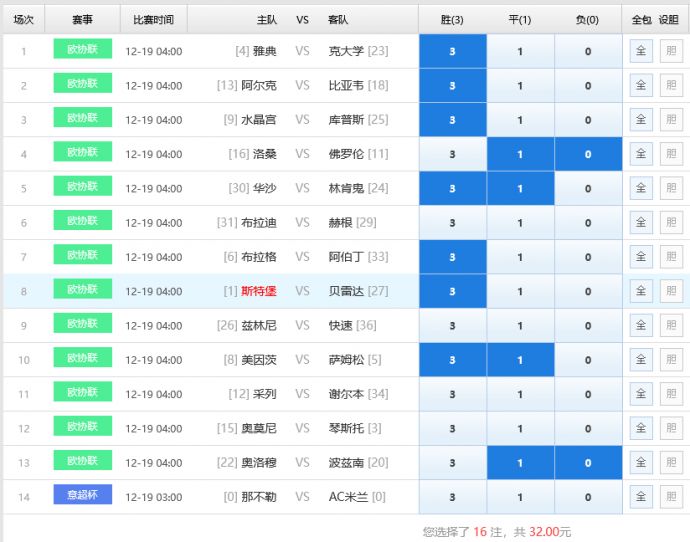The height and width of the screenshot is (542, 690).
Task: Select win (3) for match 6 布拉迪
Action: [x=452, y=223]
